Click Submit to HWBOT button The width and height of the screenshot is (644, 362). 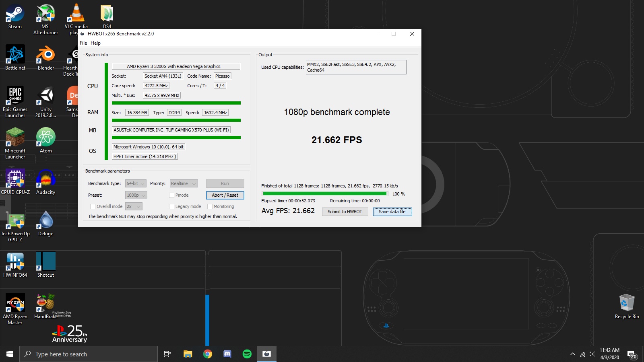[x=345, y=212]
